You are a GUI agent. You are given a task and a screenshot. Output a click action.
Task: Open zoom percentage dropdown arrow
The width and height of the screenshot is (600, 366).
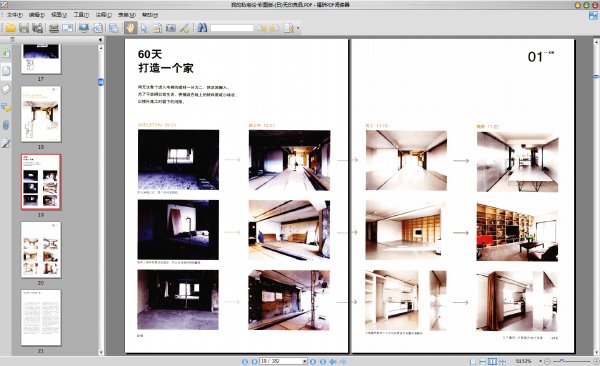coord(540,361)
